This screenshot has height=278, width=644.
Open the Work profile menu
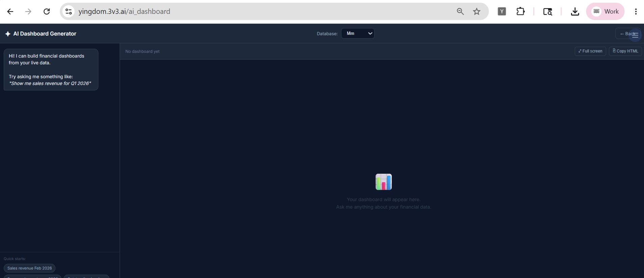coord(605,12)
